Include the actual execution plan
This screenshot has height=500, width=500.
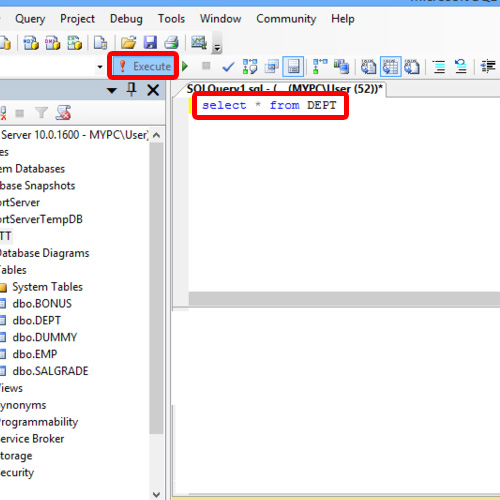tap(320, 66)
